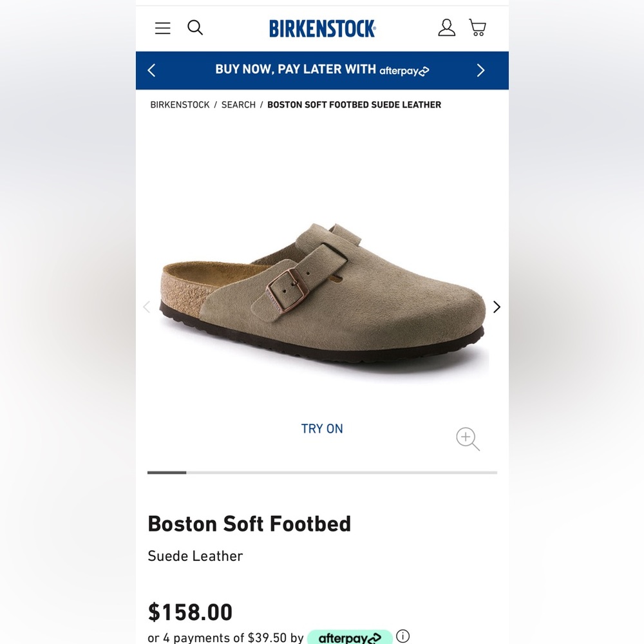Show the next product image
644x644 pixels.
coord(496,307)
